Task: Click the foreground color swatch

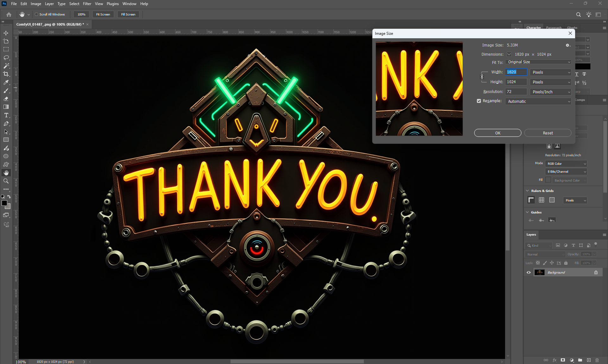Action: (x=4, y=203)
